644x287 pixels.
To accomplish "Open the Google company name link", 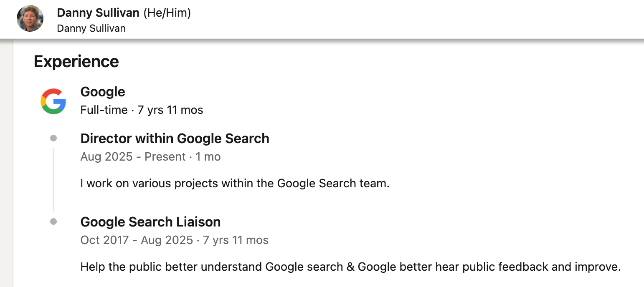I will tap(103, 92).
